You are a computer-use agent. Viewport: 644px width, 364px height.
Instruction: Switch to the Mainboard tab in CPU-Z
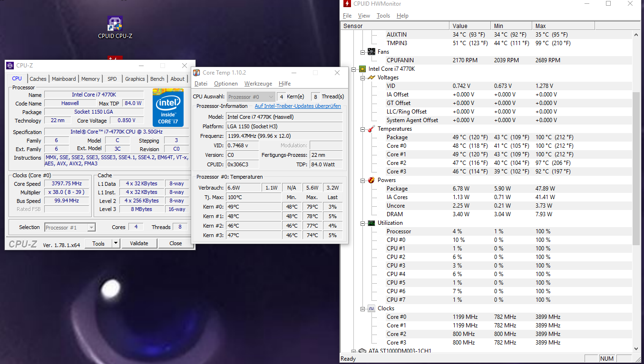pos(64,79)
